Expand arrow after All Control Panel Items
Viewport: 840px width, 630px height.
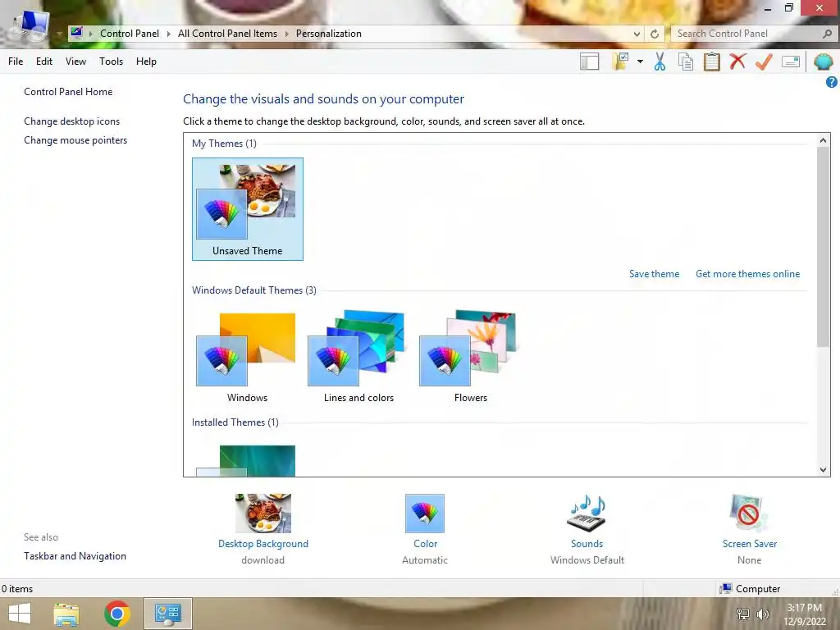point(286,34)
